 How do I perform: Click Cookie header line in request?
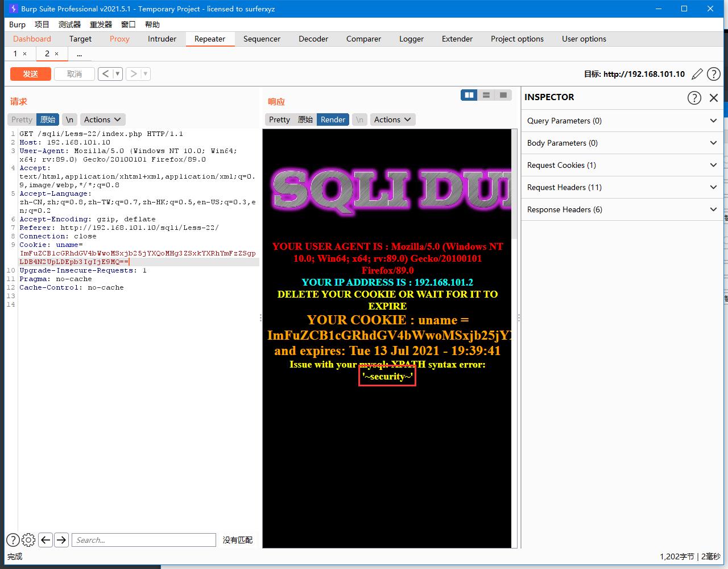click(138, 253)
